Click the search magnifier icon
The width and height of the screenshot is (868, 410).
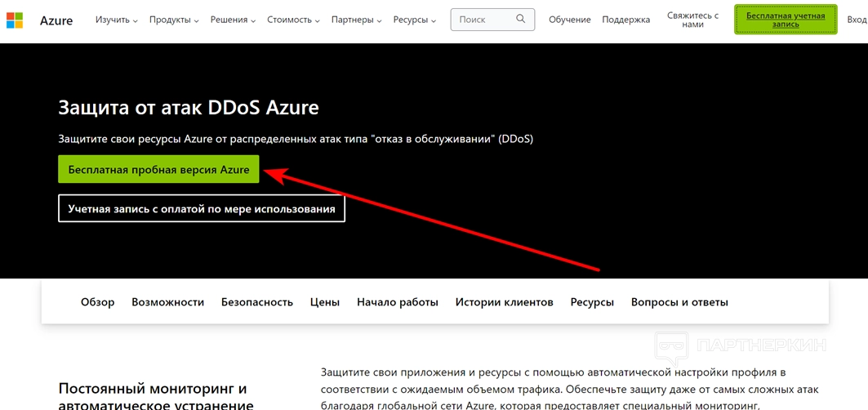coord(520,19)
